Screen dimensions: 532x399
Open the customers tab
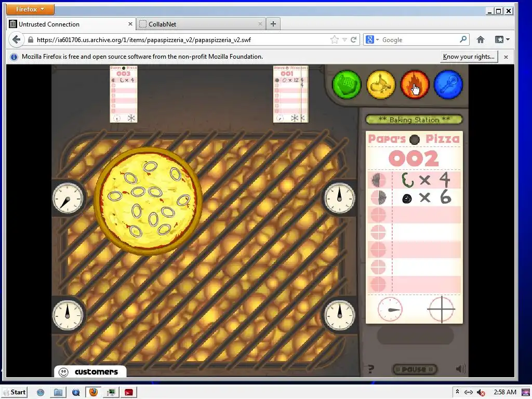90,372
